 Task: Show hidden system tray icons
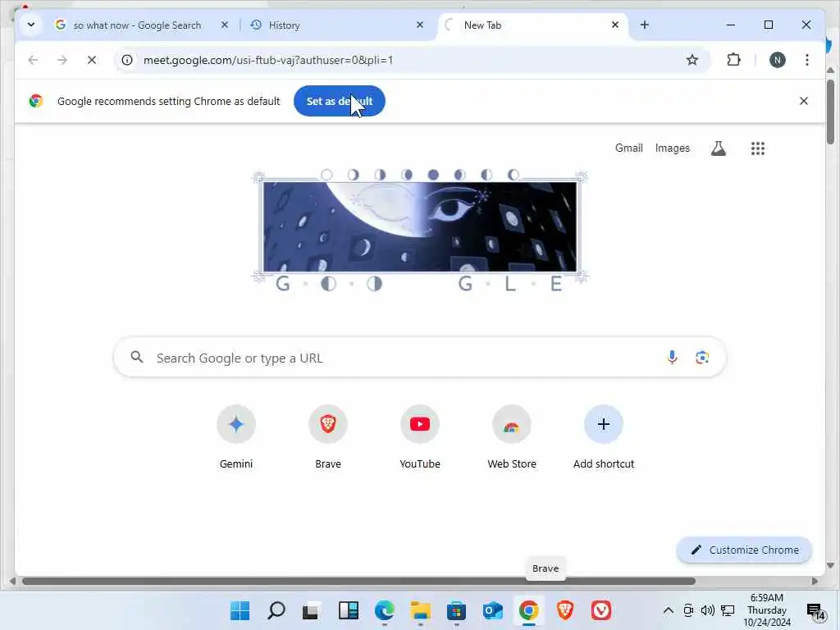[x=668, y=610]
